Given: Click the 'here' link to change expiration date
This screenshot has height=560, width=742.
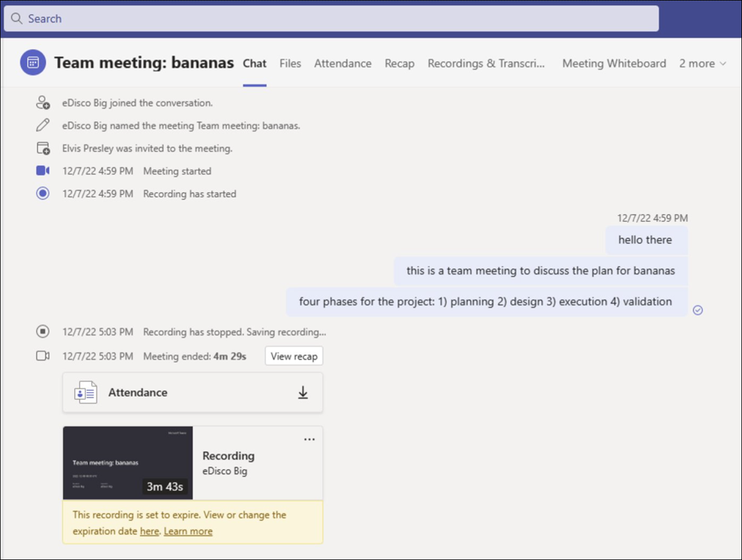Looking at the screenshot, I should pyautogui.click(x=149, y=531).
